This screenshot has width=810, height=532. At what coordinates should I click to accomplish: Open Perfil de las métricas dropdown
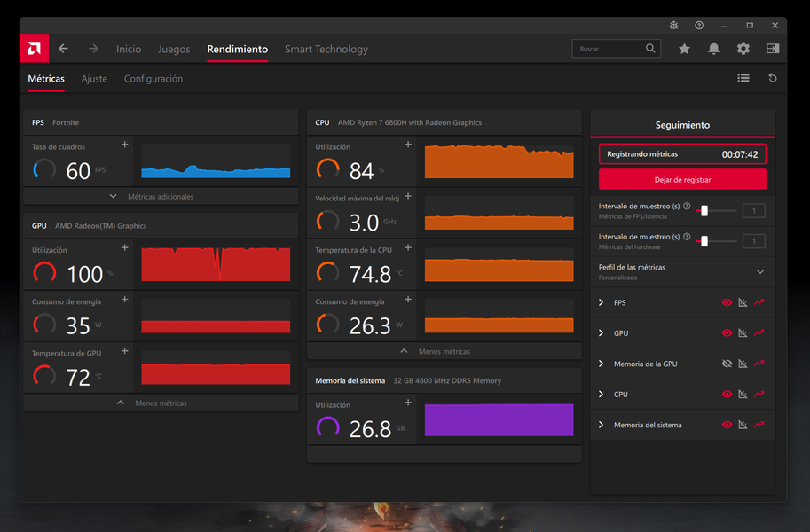(x=759, y=272)
